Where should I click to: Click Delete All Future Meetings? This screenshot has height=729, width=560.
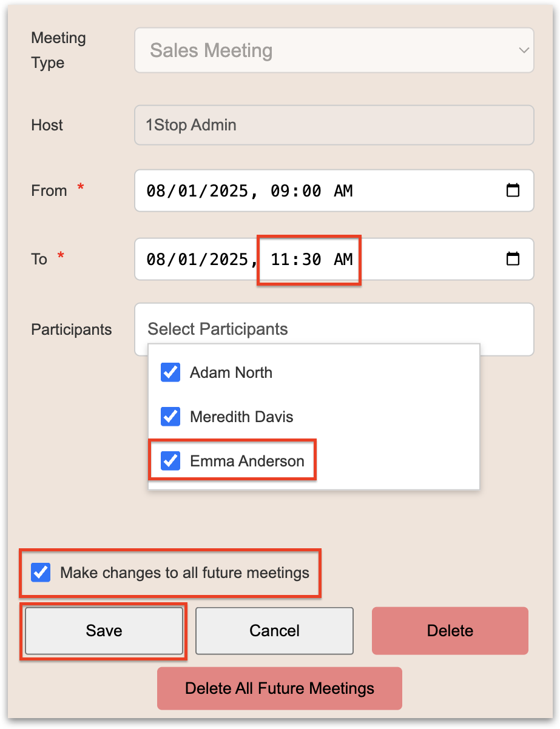279,688
